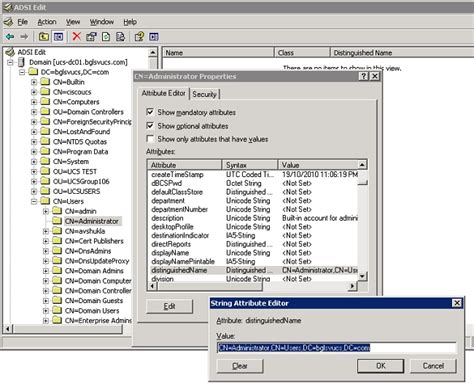The image size is (474, 392).
Task: Click the OU=UCS TEST folder icon
Action: pyautogui.click(x=45, y=171)
